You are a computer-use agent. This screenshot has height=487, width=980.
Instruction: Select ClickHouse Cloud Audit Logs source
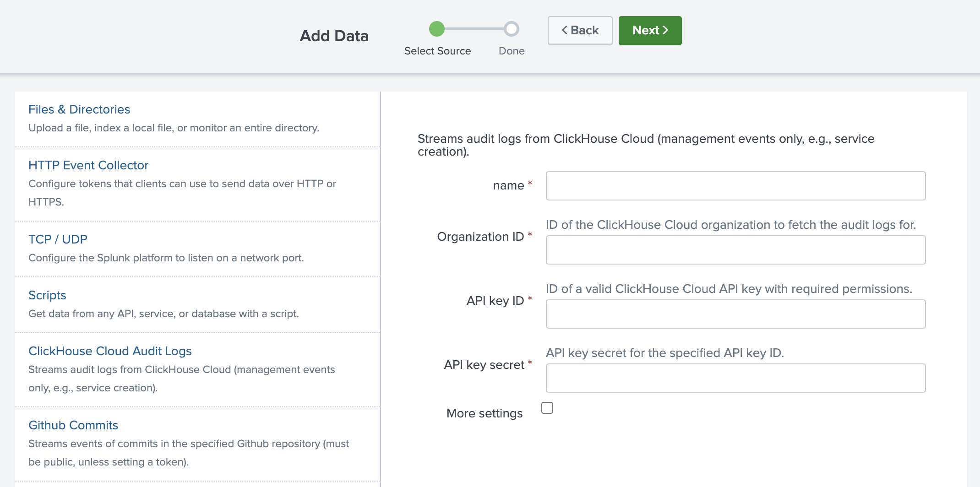coord(110,351)
